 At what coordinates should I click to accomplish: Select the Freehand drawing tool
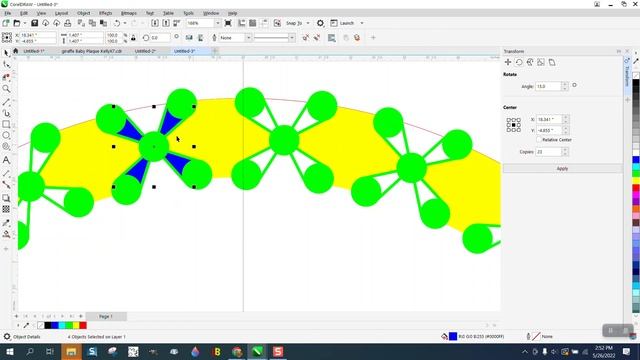[x=6, y=102]
